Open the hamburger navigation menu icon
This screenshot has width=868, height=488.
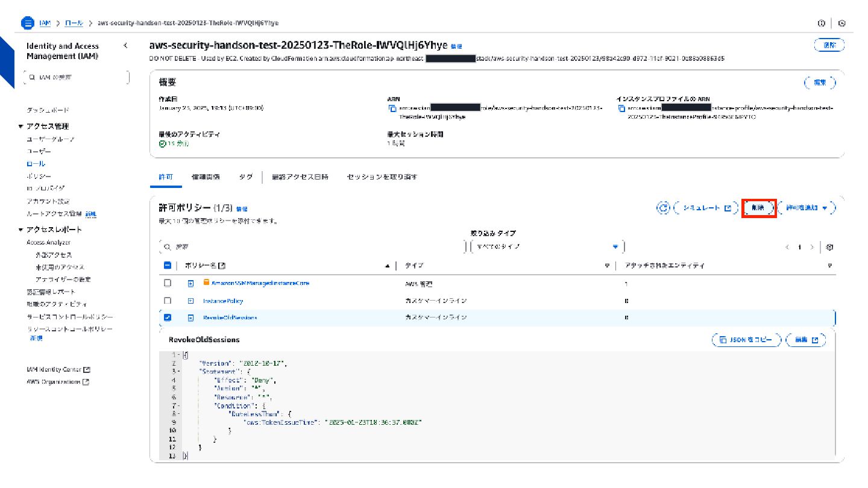click(x=27, y=23)
